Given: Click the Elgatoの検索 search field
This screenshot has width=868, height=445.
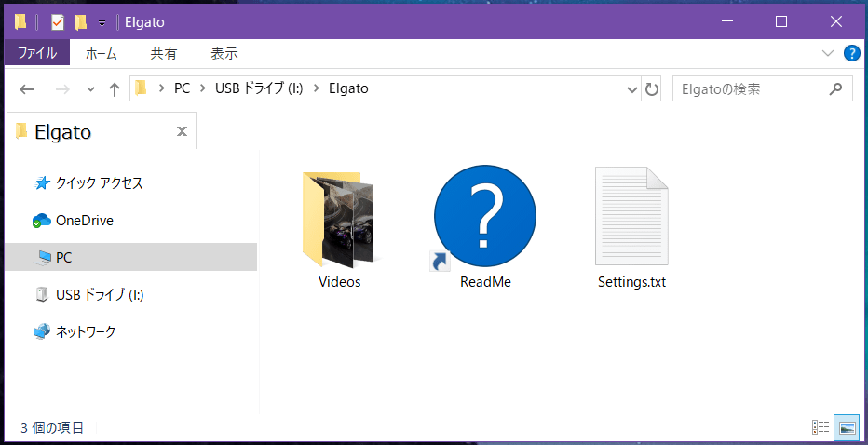Looking at the screenshot, I should point(762,89).
